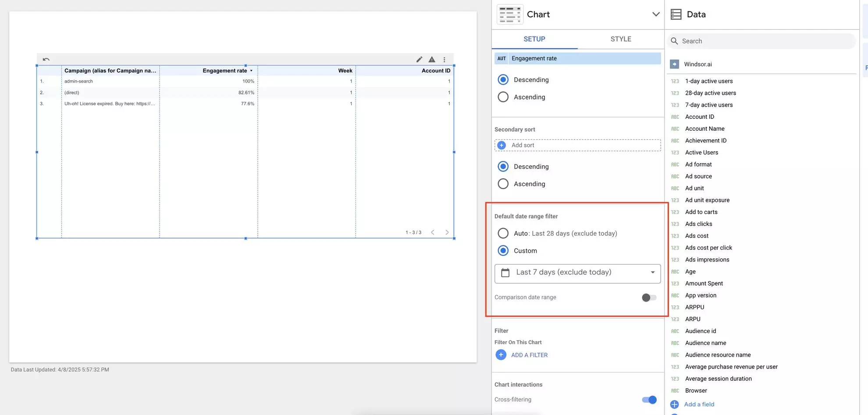
Task: Click the Campaign column header
Action: pos(110,71)
